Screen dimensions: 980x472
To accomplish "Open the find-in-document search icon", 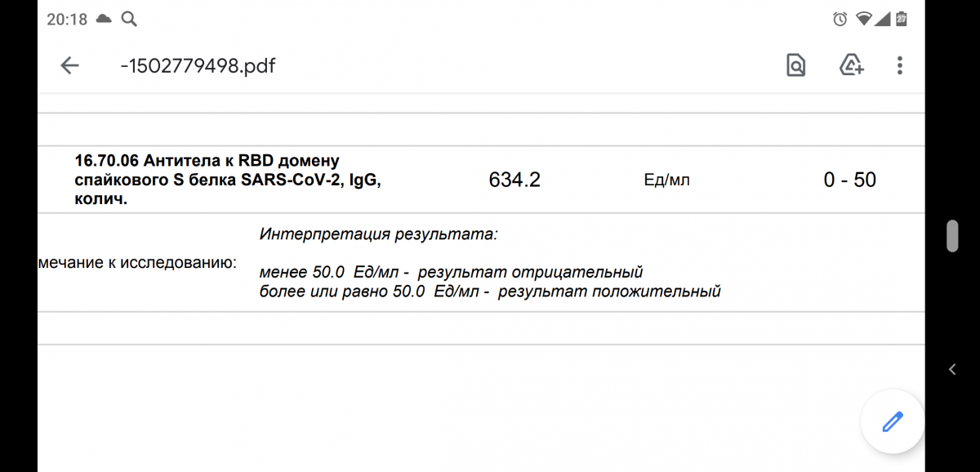I will [x=795, y=66].
